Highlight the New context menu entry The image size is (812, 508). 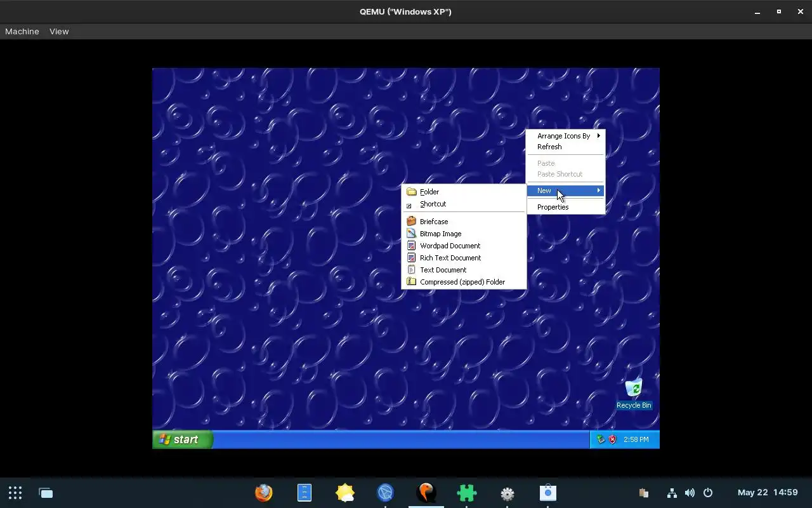point(565,190)
